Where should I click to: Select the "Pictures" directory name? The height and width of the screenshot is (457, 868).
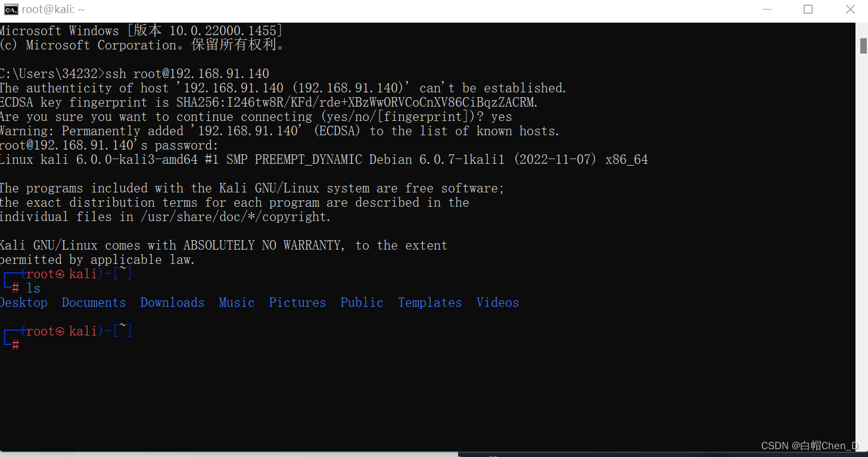[x=297, y=303]
